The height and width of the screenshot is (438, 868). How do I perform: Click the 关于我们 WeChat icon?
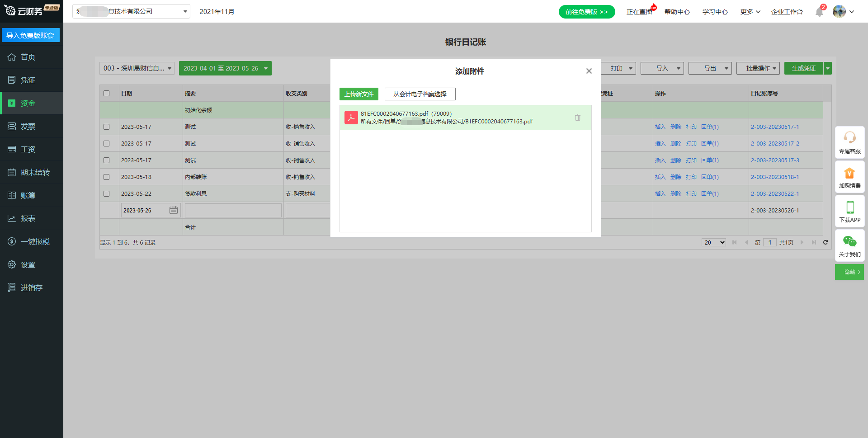coord(850,241)
